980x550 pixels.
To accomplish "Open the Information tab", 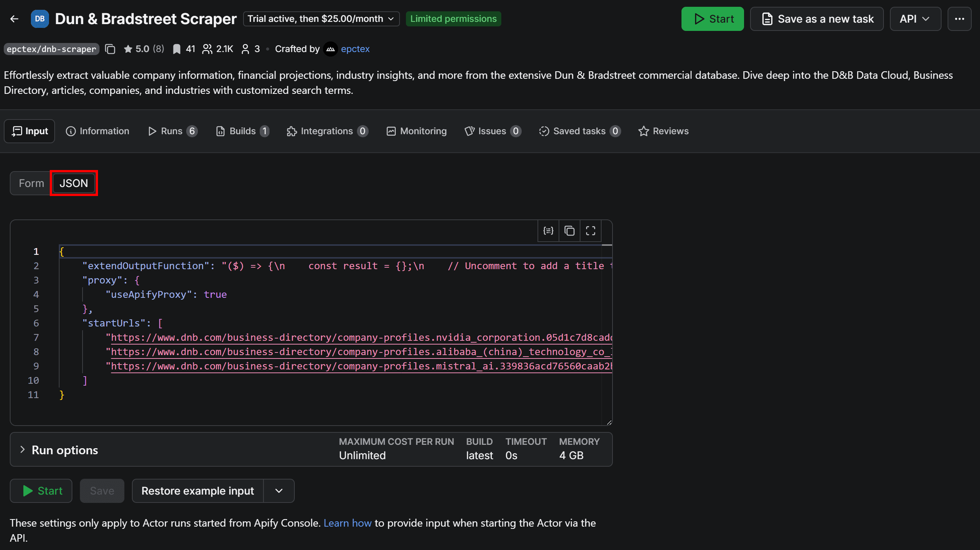I will click(97, 131).
